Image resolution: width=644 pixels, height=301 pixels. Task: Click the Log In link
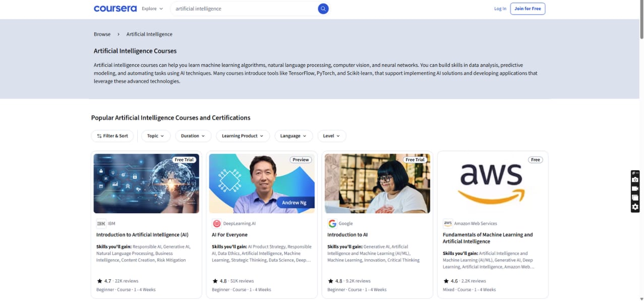[x=500, y=9]
